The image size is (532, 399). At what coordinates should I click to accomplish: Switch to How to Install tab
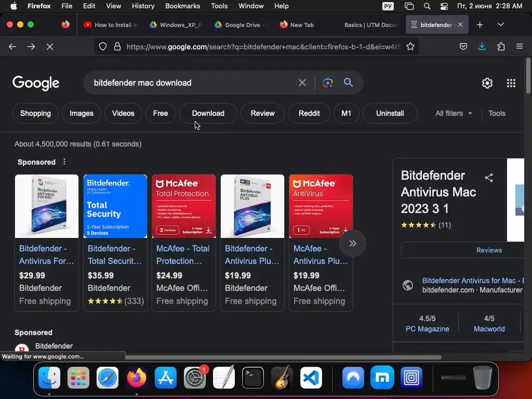point(111,25)
